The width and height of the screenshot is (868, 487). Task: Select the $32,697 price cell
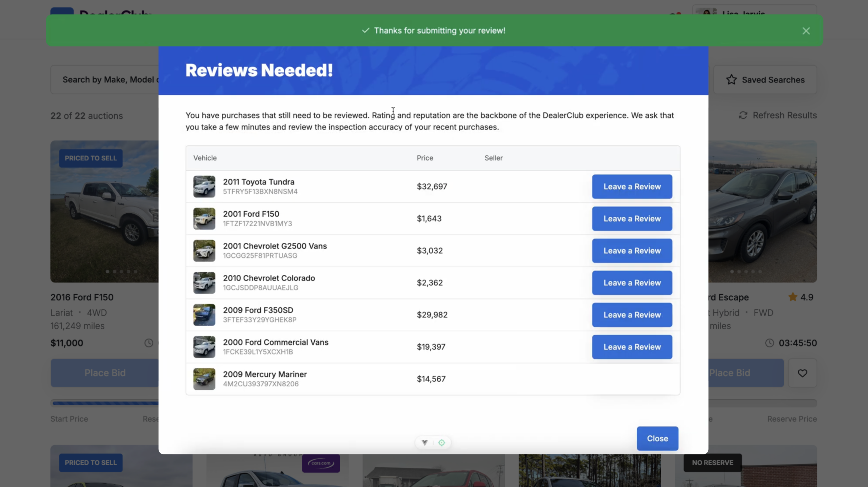pos(432,187)
